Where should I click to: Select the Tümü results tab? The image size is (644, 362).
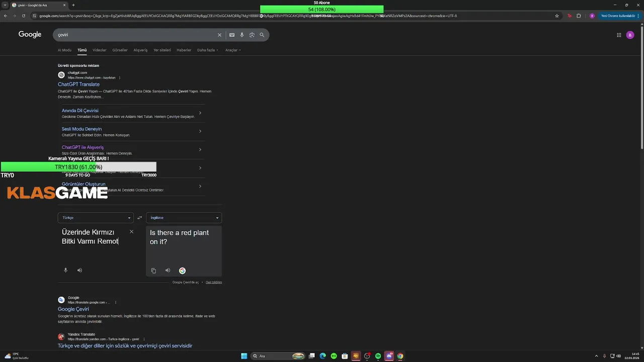82,50
